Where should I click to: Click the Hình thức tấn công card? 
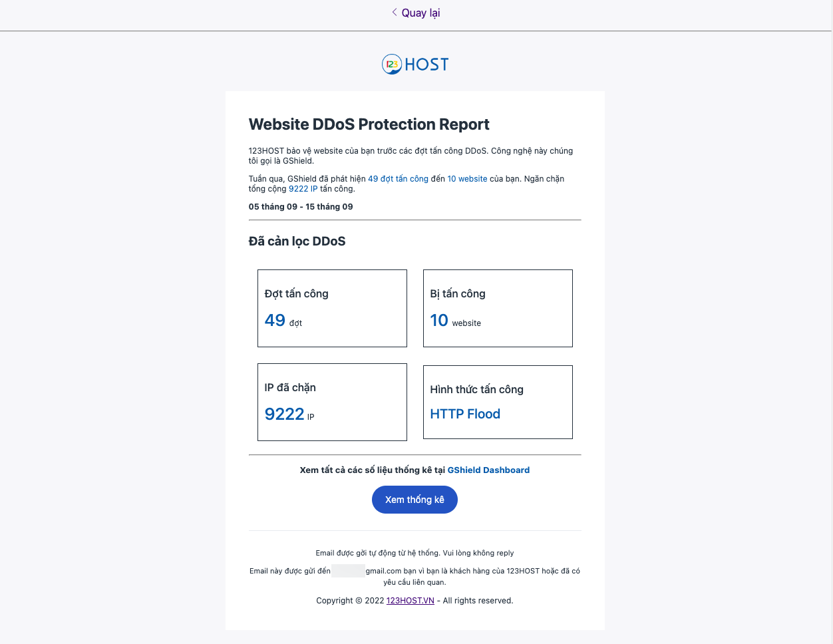click(498, 402)
